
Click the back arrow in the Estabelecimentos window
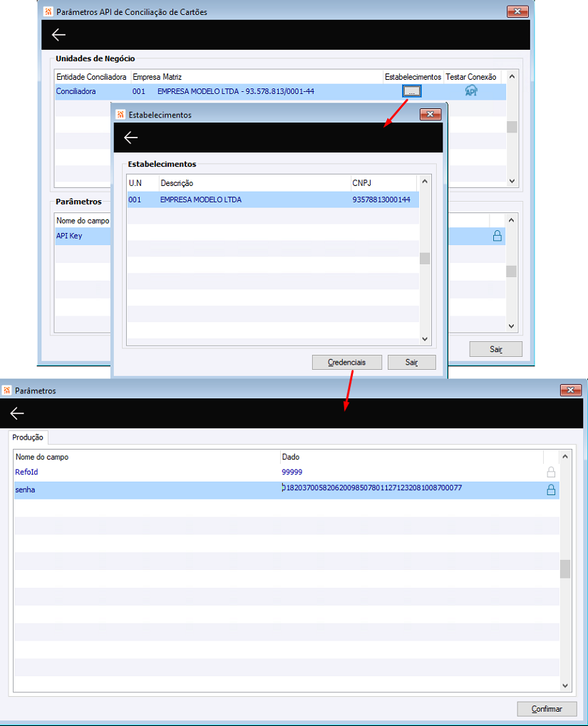click(x=130, y=138)
